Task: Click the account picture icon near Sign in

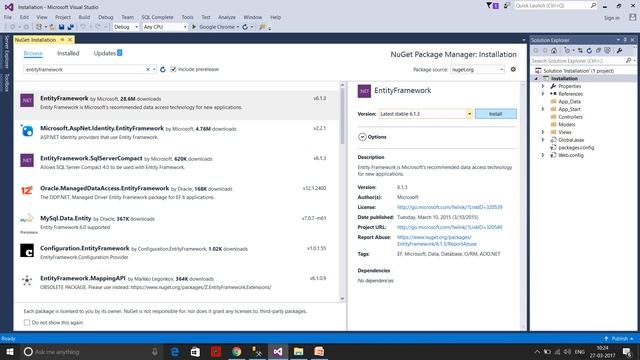Action: [633, 17]
